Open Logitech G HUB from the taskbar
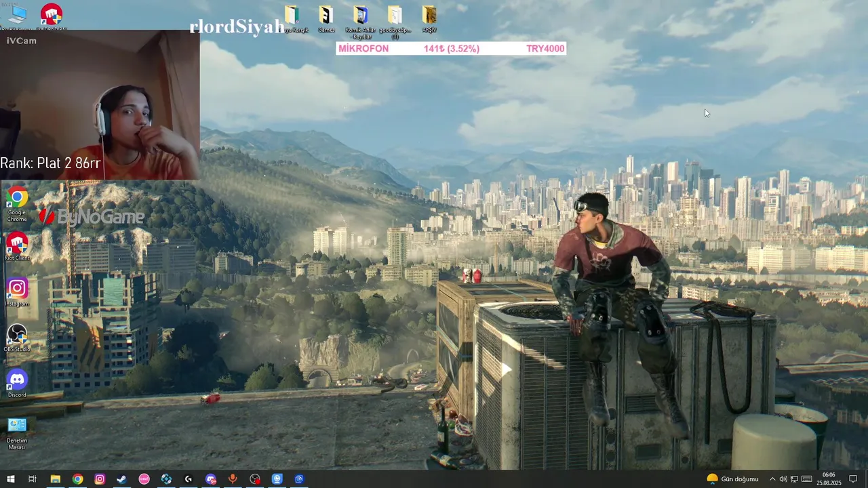Screen dimensions: 868x488 189,479
